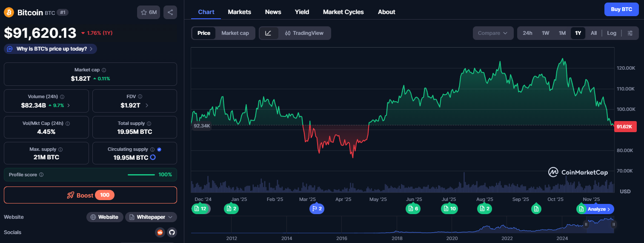
Task: Open the Reddit social icon
Action: pos(160,232)
